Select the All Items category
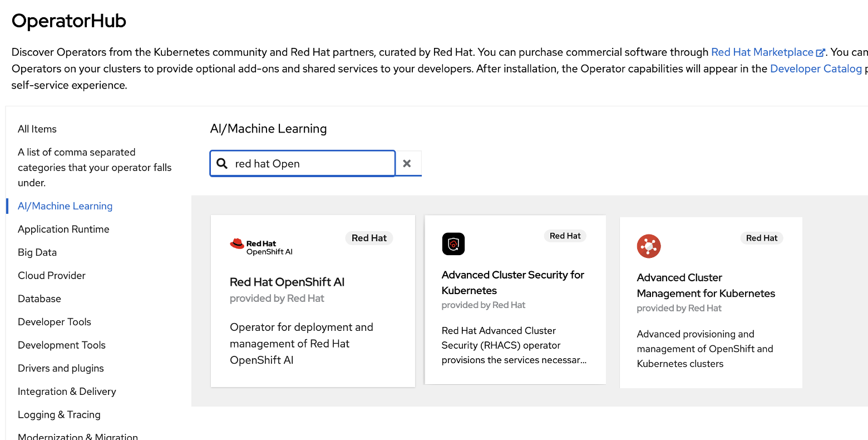Image resolution: width=868 pixels, height=440 pixels. tap(37, 129)
